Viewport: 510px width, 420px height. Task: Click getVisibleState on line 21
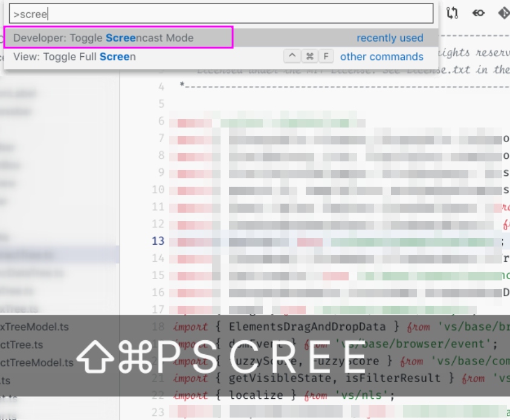(x=280, y=378)
